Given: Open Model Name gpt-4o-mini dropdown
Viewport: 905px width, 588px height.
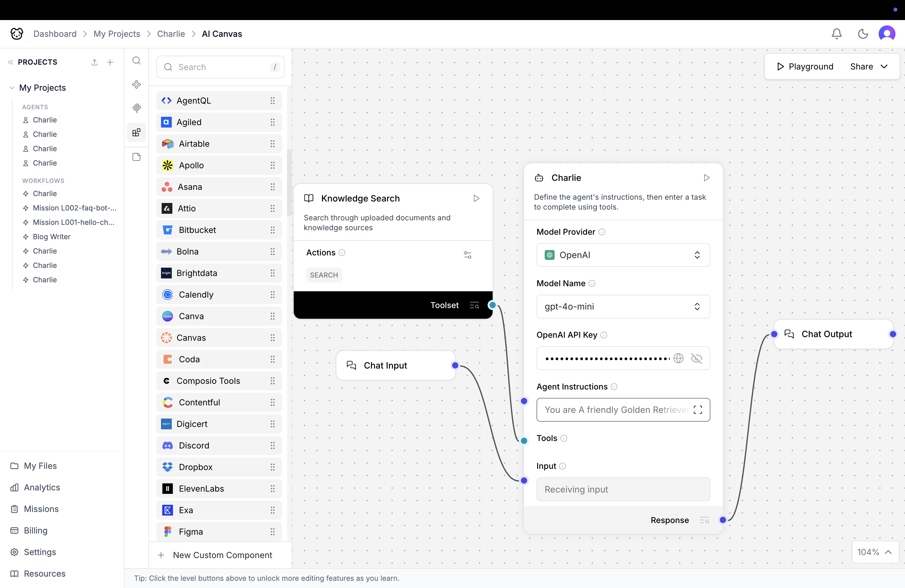Looking at the screenshot, I should tap(623, 307).
